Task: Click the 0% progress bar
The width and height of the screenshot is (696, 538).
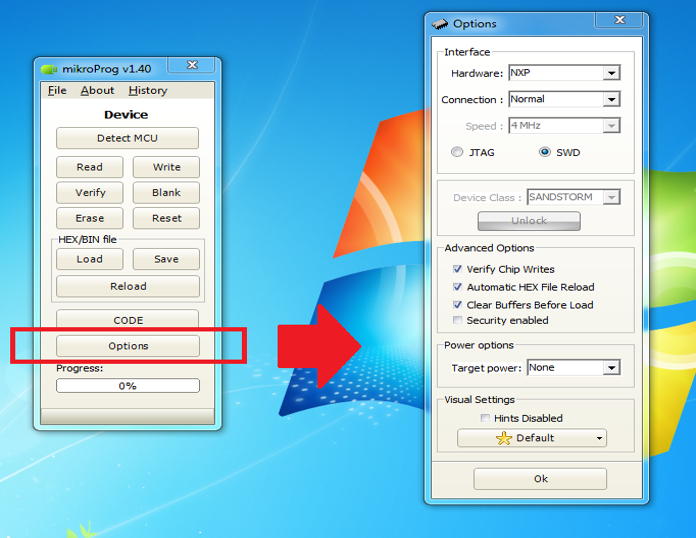Action: pyautogui.click(x=128, y=386)
